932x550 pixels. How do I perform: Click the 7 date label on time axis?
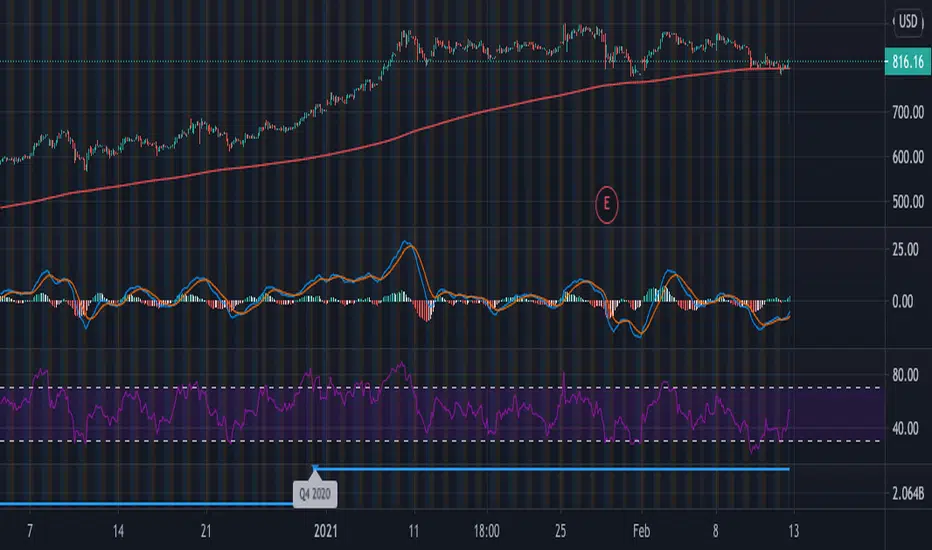coord(30,531)
